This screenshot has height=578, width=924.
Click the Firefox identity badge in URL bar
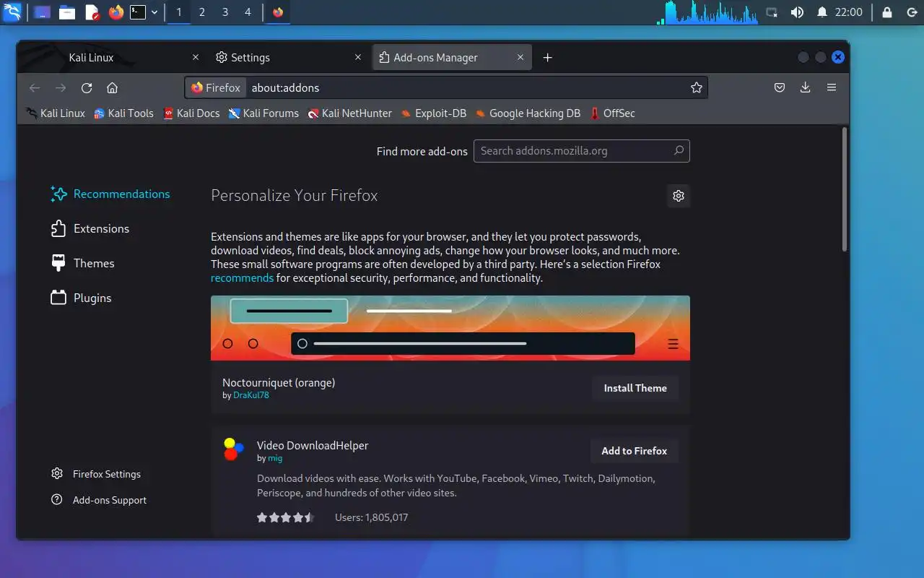tap(216, 88)
